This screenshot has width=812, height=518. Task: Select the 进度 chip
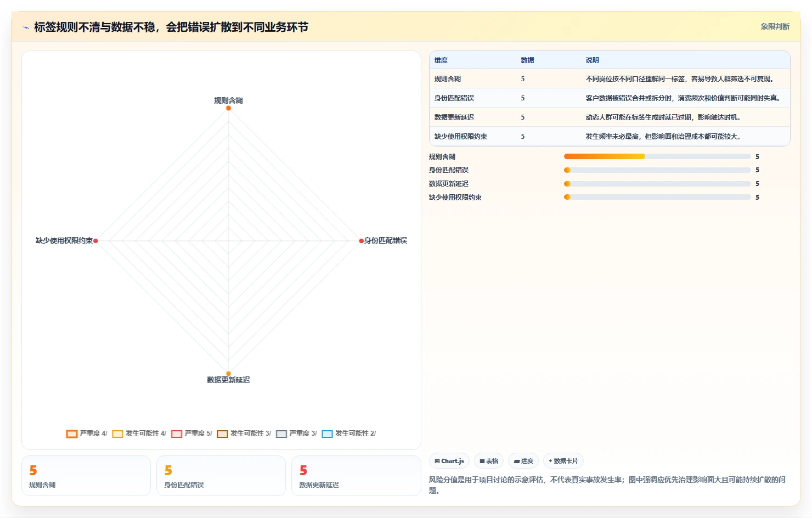point(523,461)
